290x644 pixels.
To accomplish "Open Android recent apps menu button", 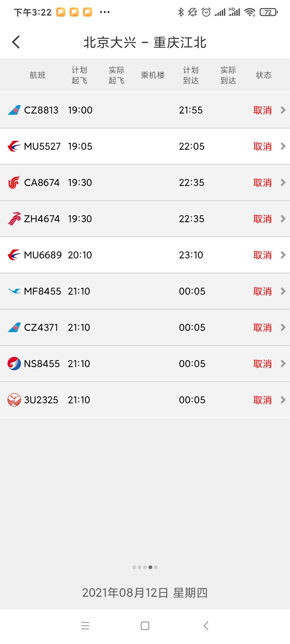I will click(85, 626).
